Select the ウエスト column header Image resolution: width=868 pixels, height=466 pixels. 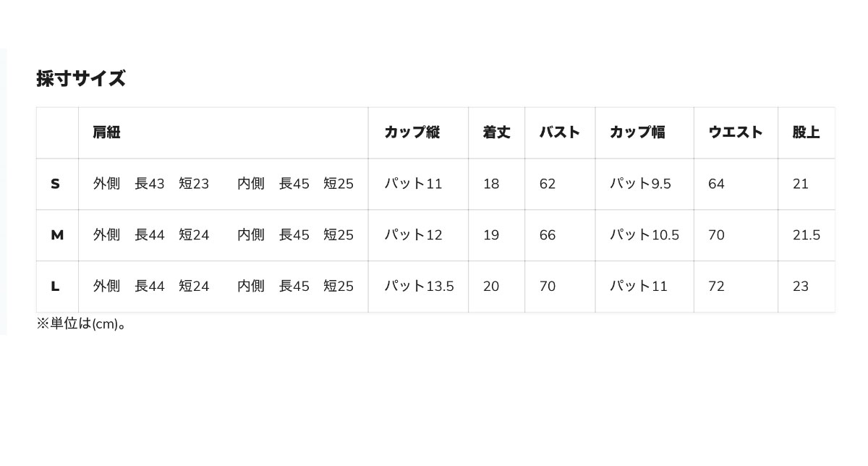735,132
